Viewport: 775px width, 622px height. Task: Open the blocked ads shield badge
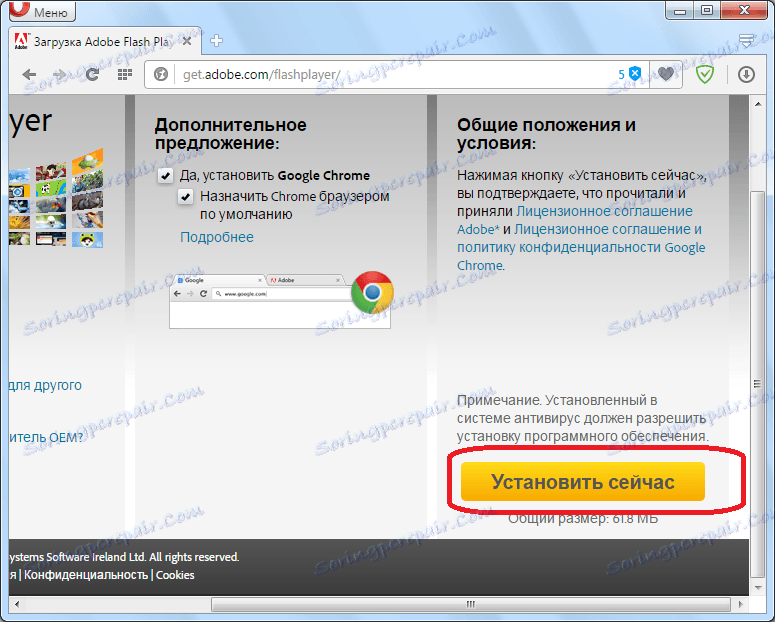click(x=630, y=74)
